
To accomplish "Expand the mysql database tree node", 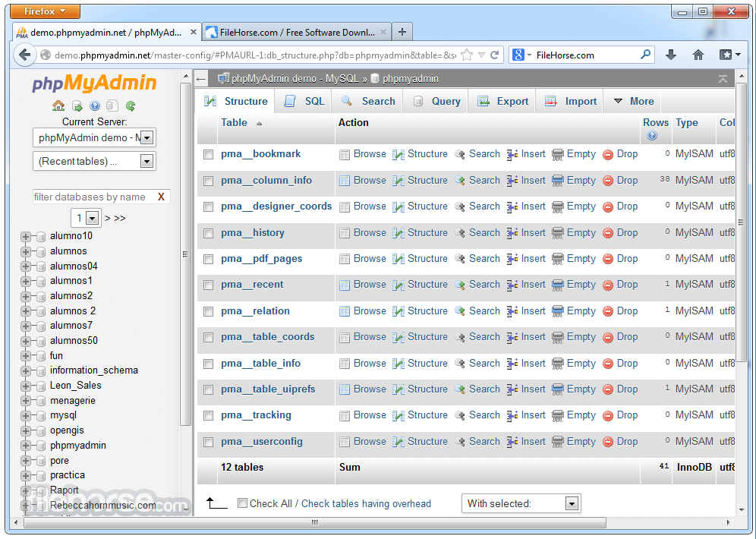I will [26, 415].
